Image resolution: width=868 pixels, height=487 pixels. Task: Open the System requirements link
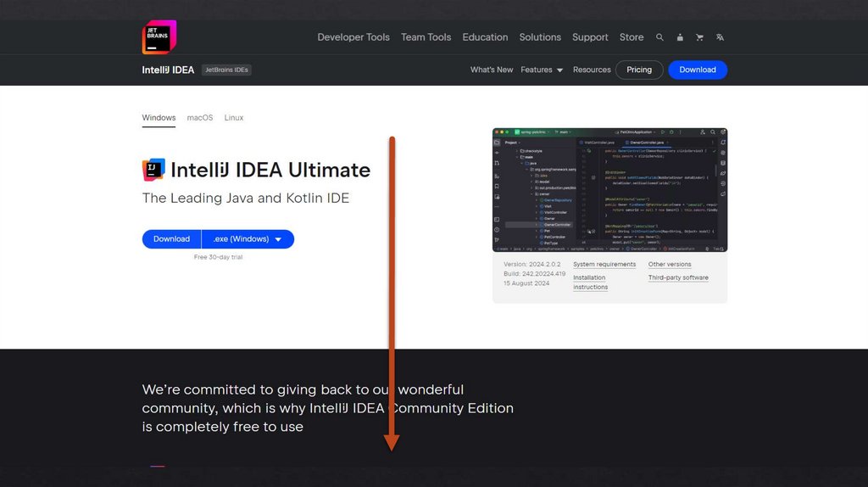coord(604,264)
